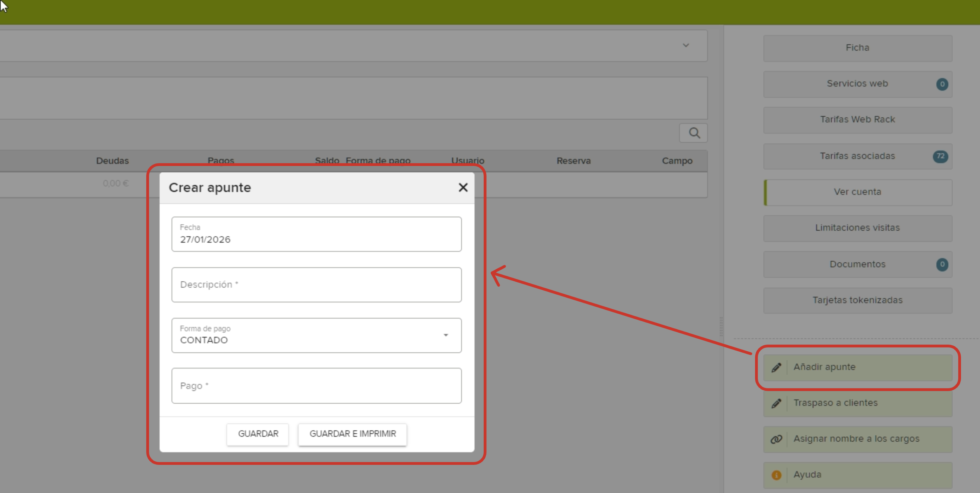Close the Crear apunte dialog
980x493 pixels.
463,187
